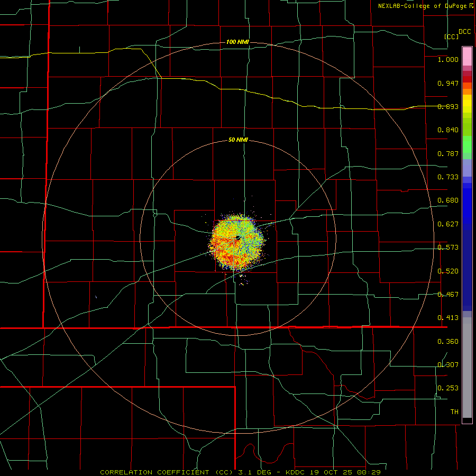Select the 0.307 scale value
This screenshot has width=476, height=476.
point(448,364)
